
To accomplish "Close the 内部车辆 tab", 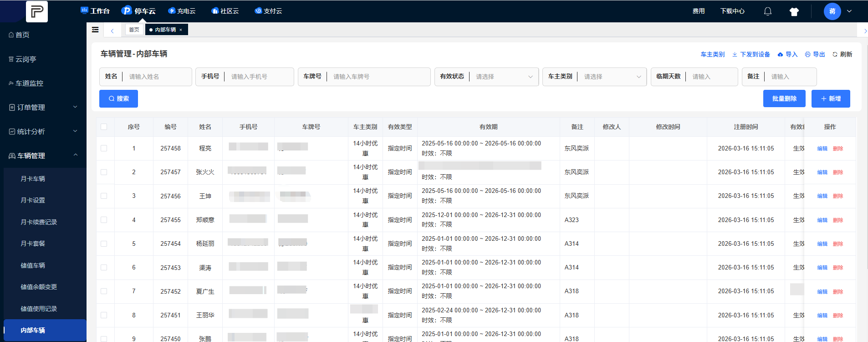I will point(181,30).
